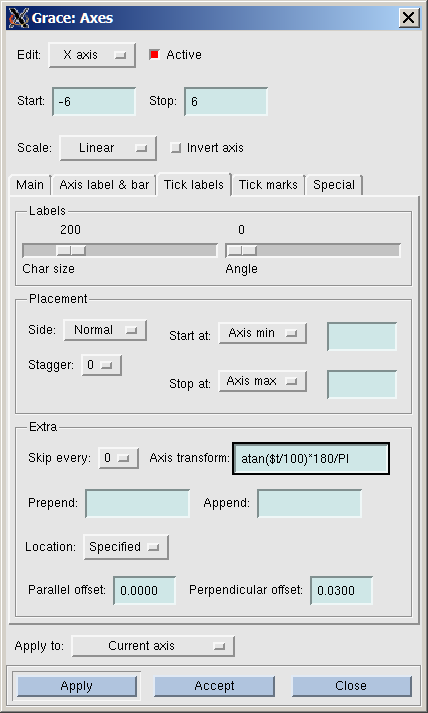Screen dimensions: 428x713
Task: Open the Scale Linear dropdown
Action: coord(108,148)
